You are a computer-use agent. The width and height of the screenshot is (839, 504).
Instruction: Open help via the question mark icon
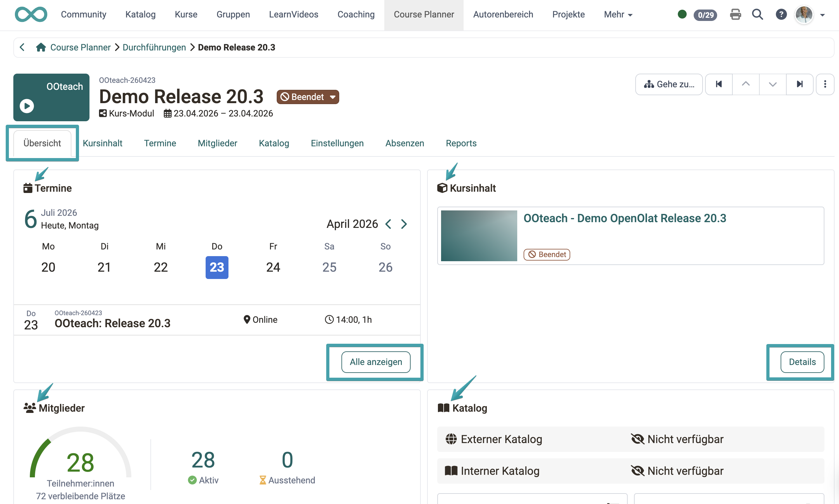coord(781,15)
